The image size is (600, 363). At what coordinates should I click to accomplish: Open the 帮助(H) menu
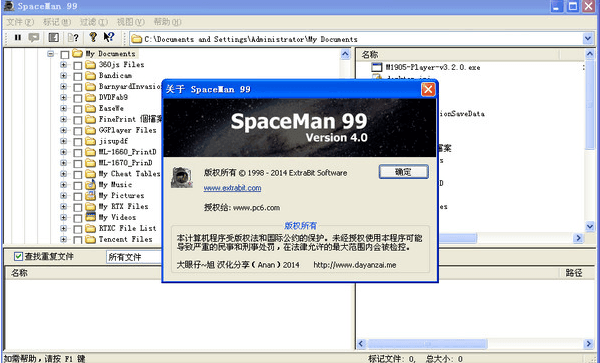point(167,22)
